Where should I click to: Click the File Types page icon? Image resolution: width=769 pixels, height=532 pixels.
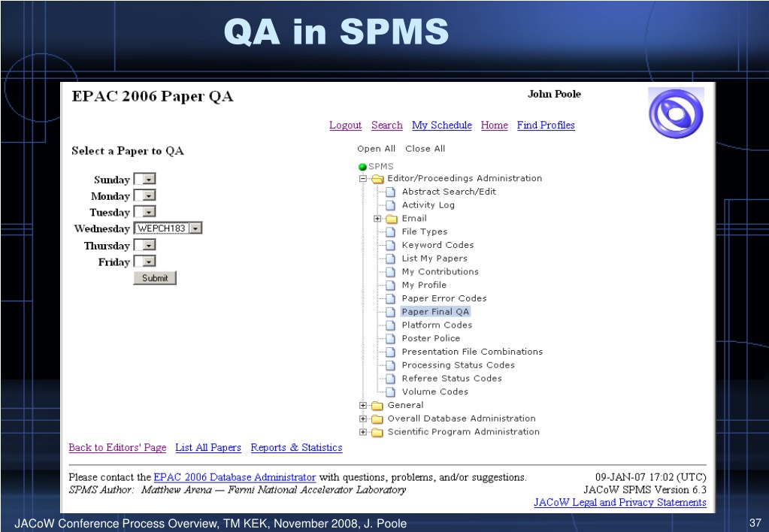[x=390, y=232]
